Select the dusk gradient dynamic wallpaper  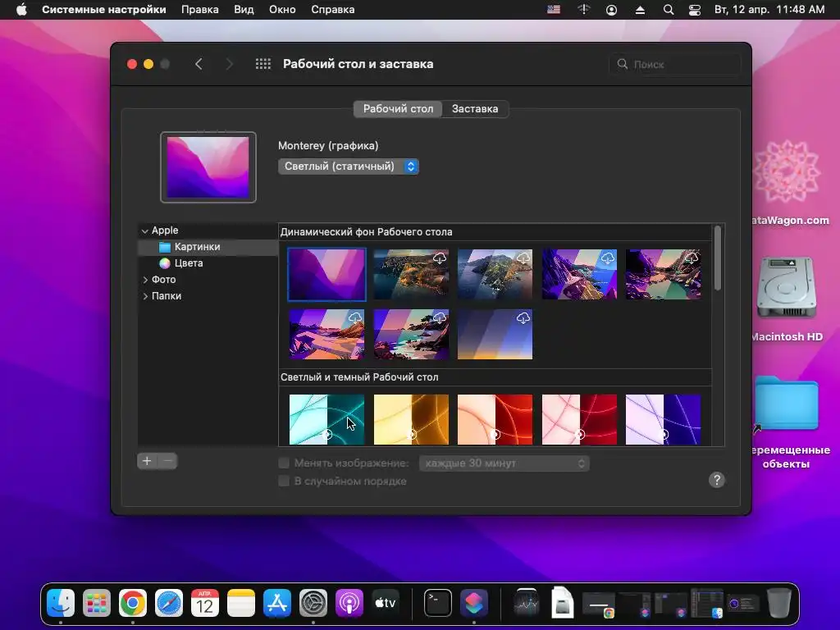pos(495,335)
